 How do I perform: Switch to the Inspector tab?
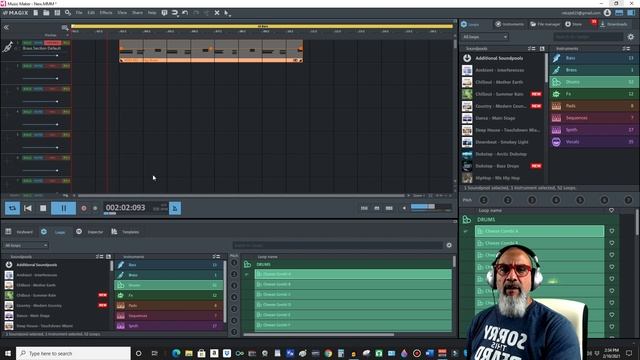[90, 232]
